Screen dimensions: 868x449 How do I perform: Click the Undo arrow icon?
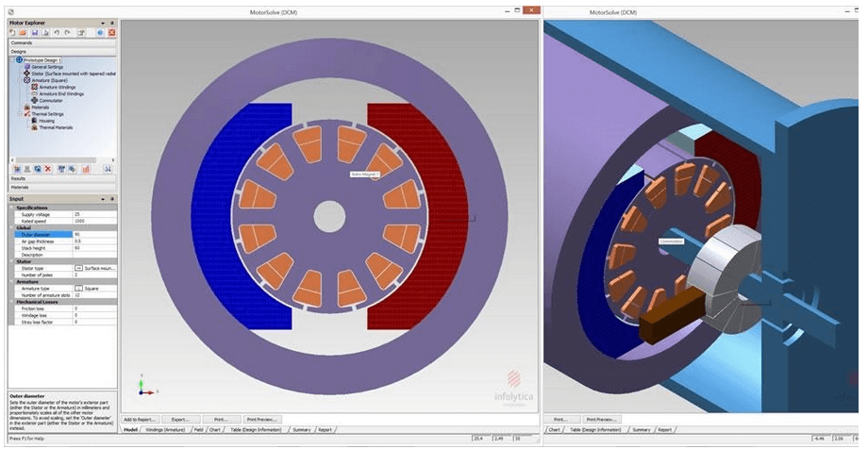click(57, 33)
